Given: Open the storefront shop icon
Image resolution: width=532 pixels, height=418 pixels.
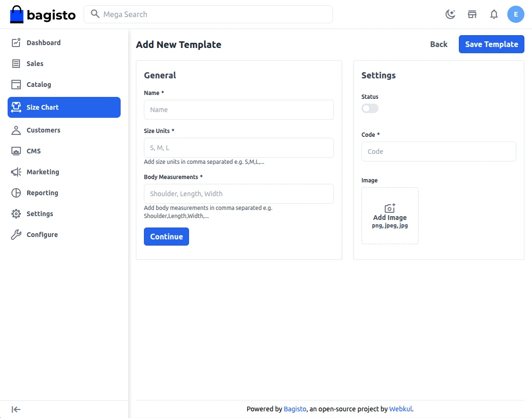Looking at the screenshot, I should point(472,14).
